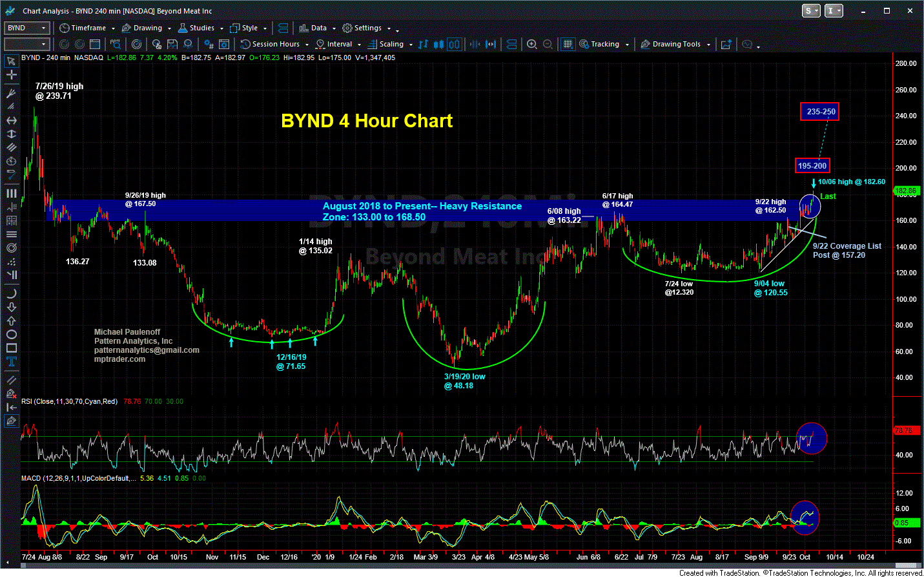Pick the down arrow drawing tool
Image resolution: width=924 pixels, height=577 pixels.
coord(11,307)
